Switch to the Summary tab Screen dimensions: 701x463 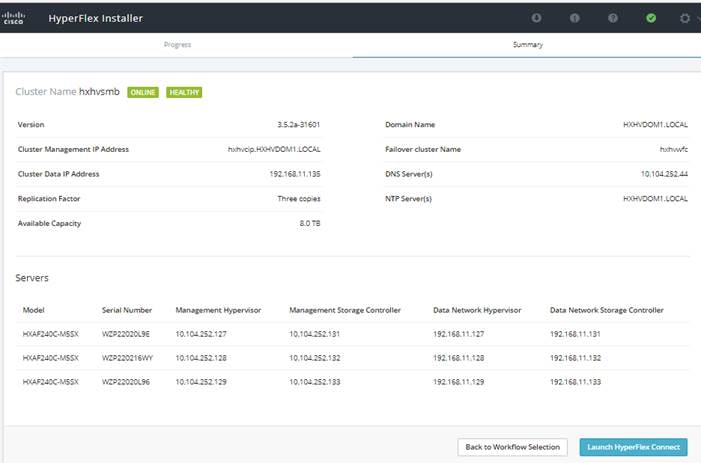(x=528, y=45)
